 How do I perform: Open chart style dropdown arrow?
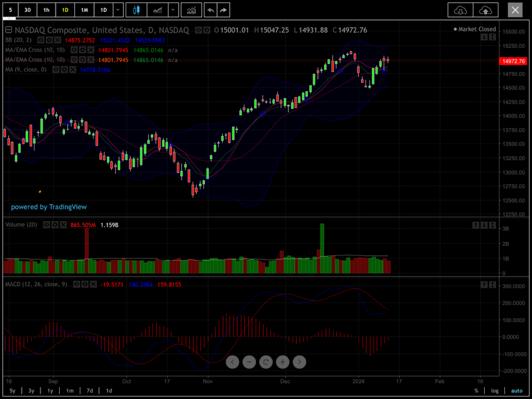173,10
